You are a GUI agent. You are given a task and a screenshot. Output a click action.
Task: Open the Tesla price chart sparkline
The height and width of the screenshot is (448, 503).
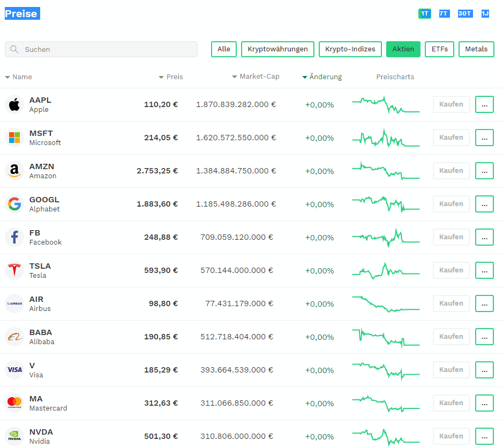click(386, 271)
